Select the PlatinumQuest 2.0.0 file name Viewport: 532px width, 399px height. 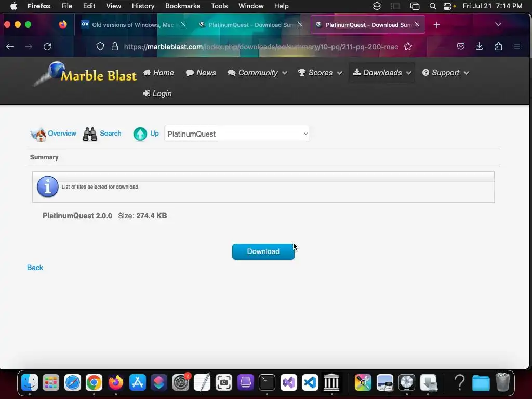coord(77,216)
